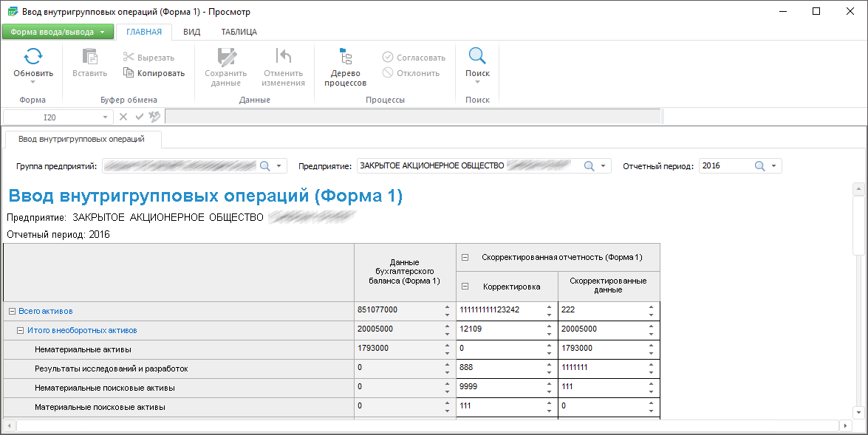Click the Предприятие field search magnifier
The width and height of the screenshot is (868, 435).
[589, 166]
